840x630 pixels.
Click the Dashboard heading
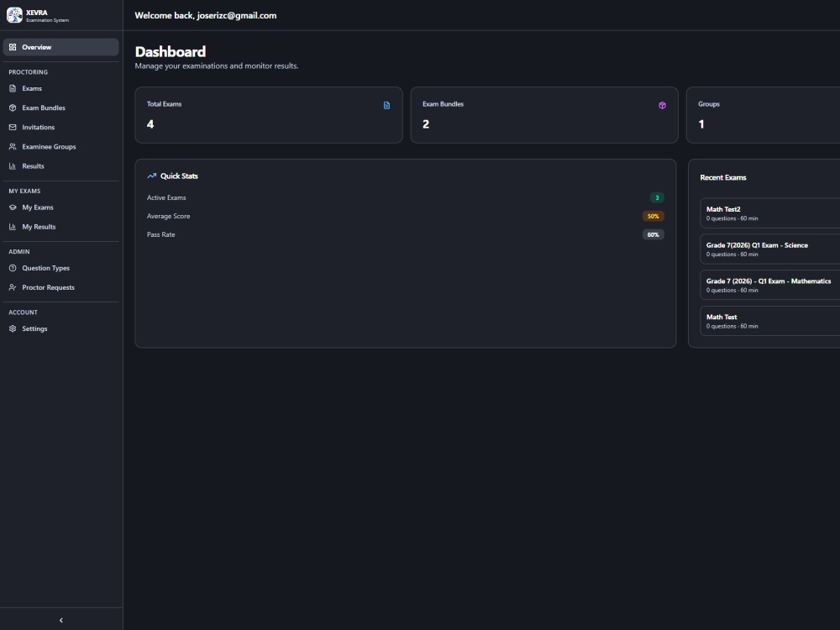pos(171,51)
